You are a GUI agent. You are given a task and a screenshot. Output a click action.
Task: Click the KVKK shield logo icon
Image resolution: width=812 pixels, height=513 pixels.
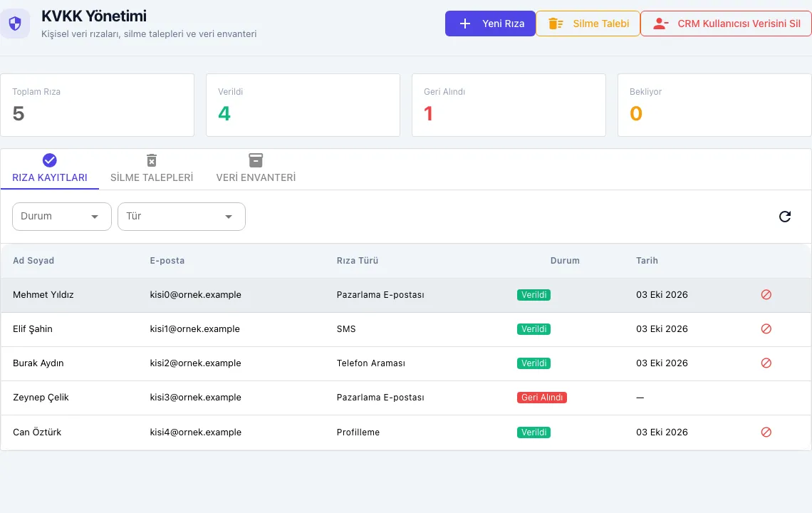pyautogui.click(x=15, y=24)
